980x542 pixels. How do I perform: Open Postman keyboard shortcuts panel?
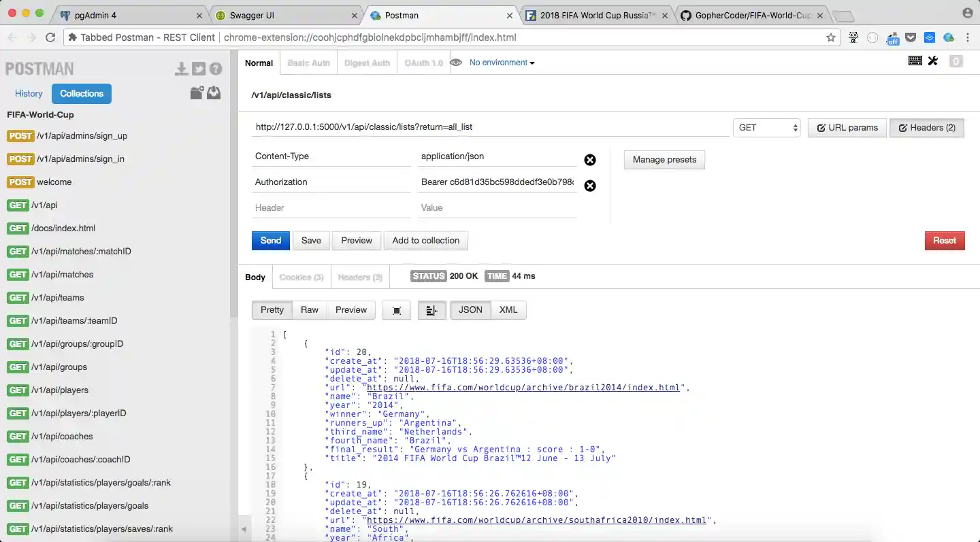point(915,61)
